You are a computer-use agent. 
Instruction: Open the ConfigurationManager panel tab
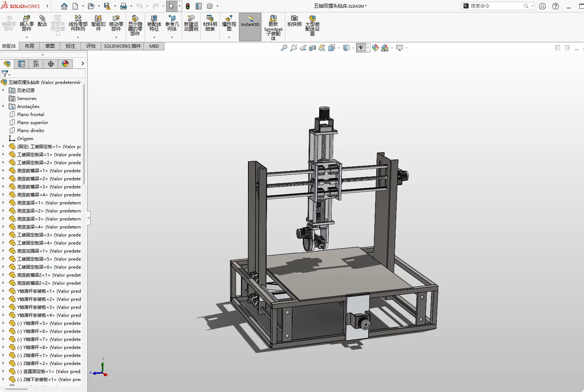[x=36, y=64]
